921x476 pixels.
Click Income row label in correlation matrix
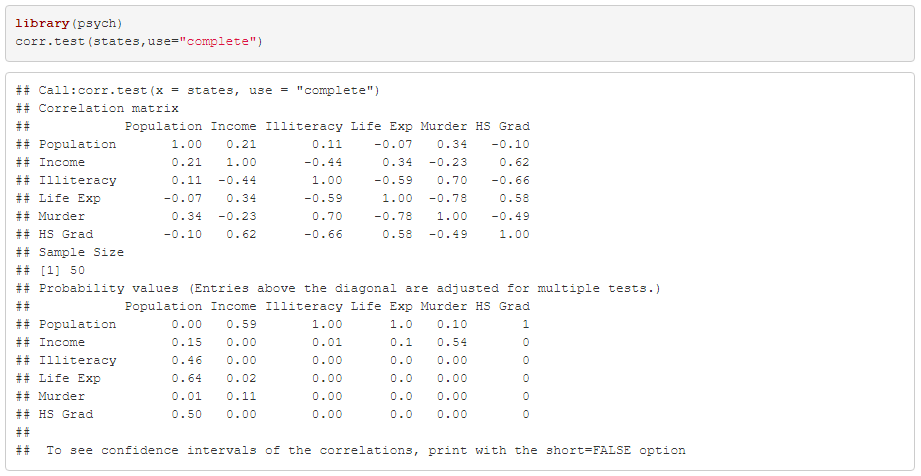tap(62, 162)
